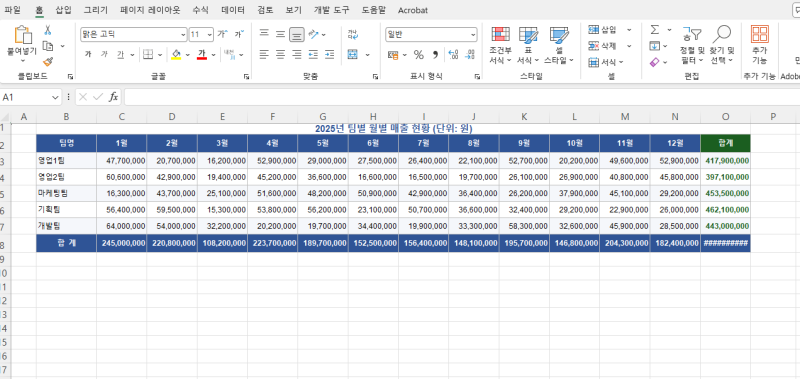The image size is (800, 379).
Task: Open Format as Table (표 서식) menu
Action: [x=528, y=45]
